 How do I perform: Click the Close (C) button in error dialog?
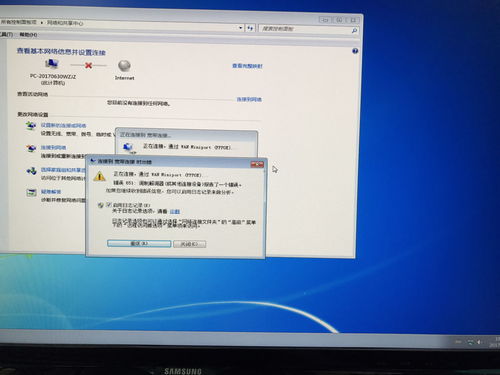(189, 244)
